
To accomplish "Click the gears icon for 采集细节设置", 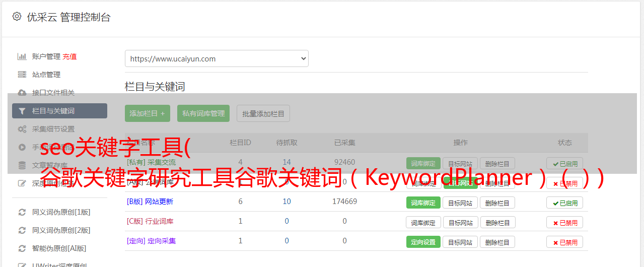I will point(22,129).
